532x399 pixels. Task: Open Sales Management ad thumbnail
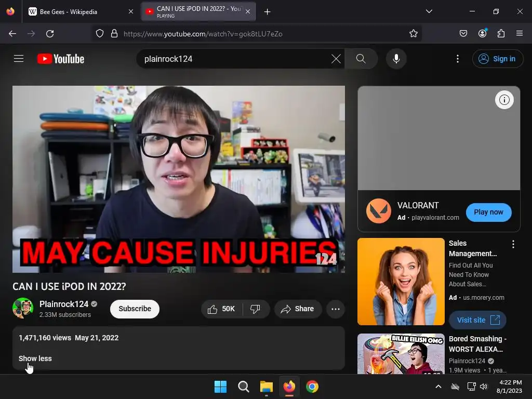coord(401,282)
